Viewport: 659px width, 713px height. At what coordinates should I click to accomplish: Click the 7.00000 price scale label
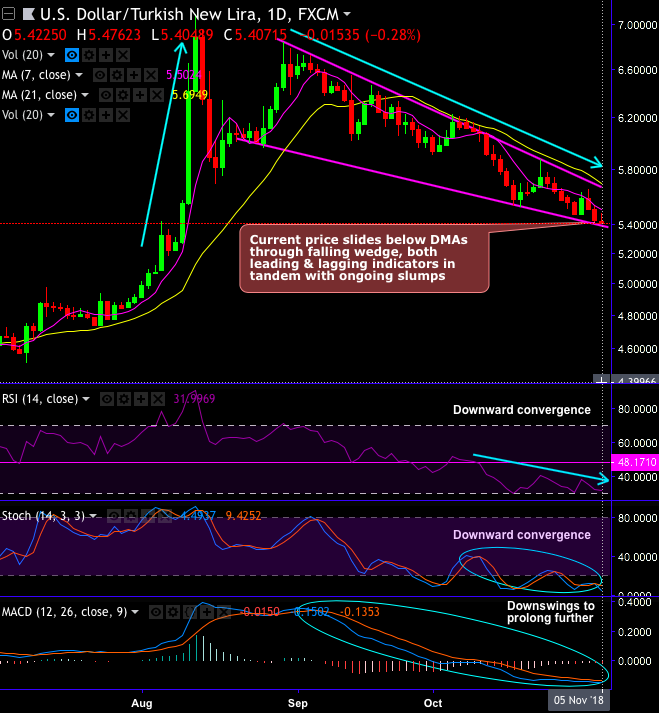(x=637, y=25)
